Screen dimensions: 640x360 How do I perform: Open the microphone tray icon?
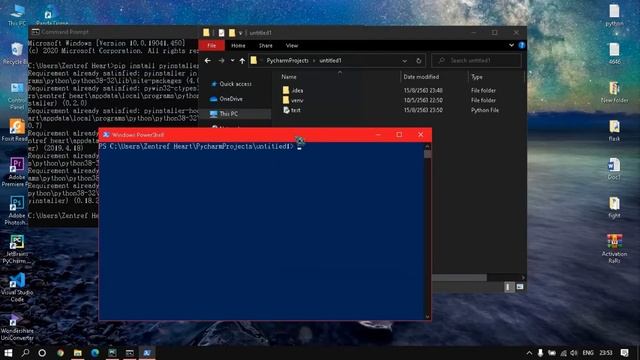tap(540, 353)
